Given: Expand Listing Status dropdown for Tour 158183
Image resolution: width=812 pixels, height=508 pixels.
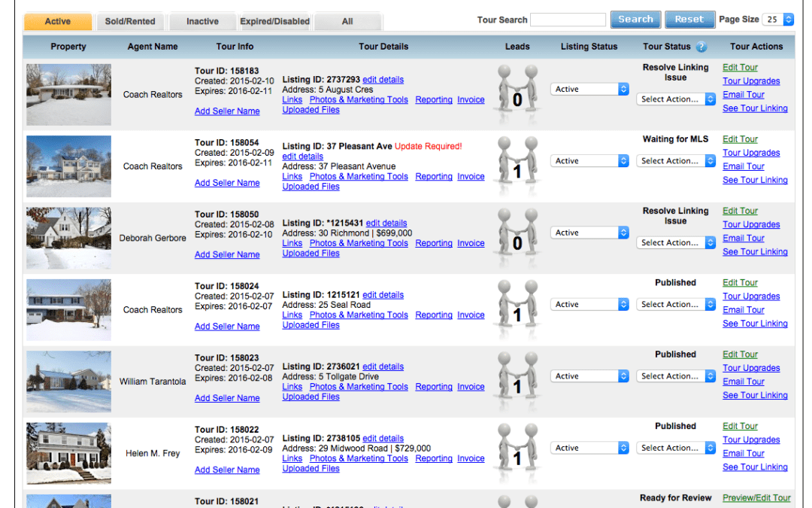Looking at the screenshot, I should click(x=589, y=89).
